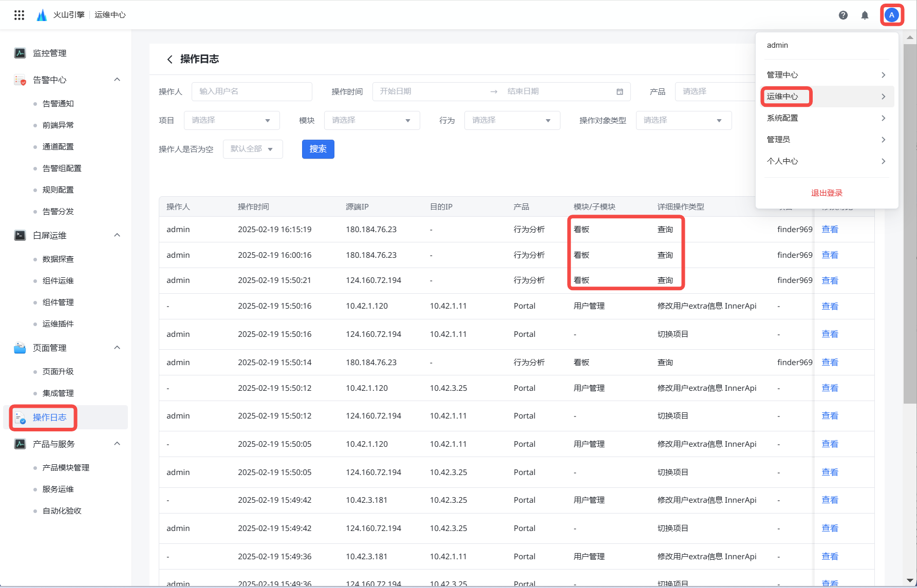Image resolution: width=917 pixels, height=588 pixels.
Task: Click the 操作日志 sidebar icon
Action: (x=20, y=418)
